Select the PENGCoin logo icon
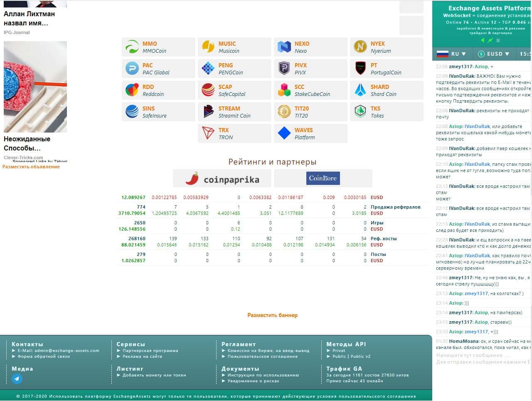The width and height of the screenshot is (532, 401). click(208, 69)
